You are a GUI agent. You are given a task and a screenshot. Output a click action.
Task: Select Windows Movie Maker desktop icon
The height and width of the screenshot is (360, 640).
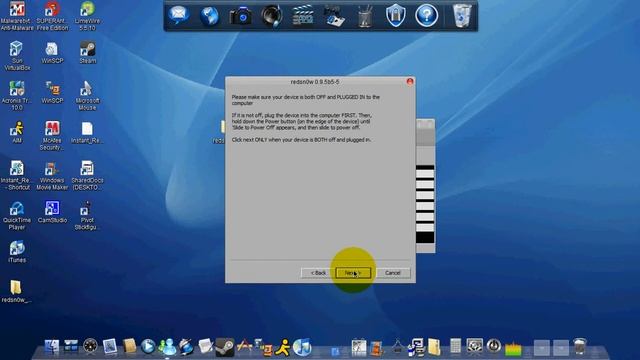click(x=52, y=176)
